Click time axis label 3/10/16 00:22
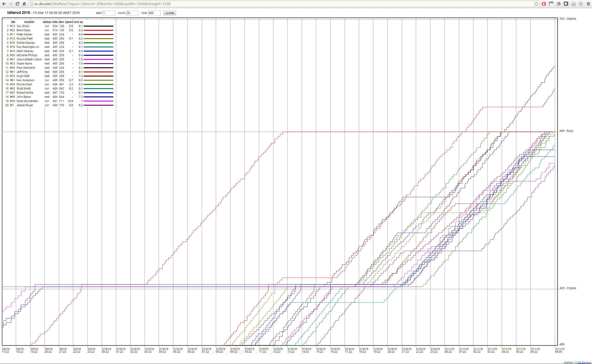Screen dimensions: 592x364 (106, 350)
